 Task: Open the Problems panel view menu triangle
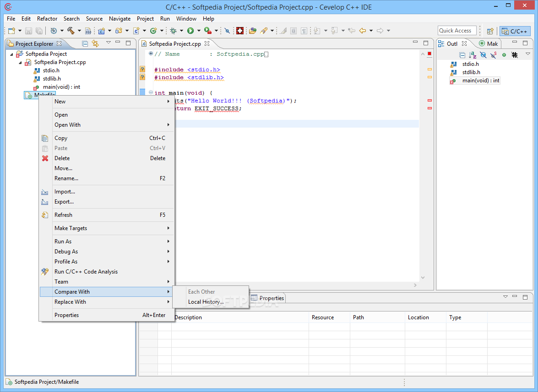[x=505, y=297]
